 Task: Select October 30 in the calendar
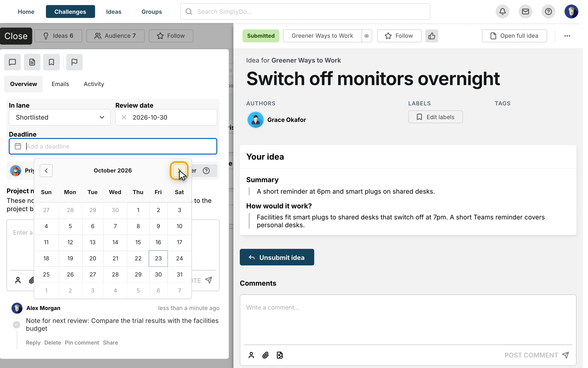click(x=158, y=274)
